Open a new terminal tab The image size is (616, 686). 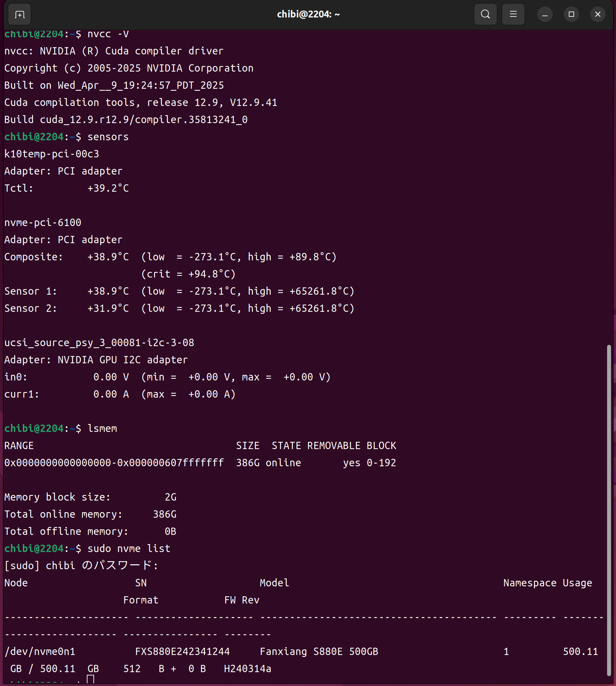19,15
